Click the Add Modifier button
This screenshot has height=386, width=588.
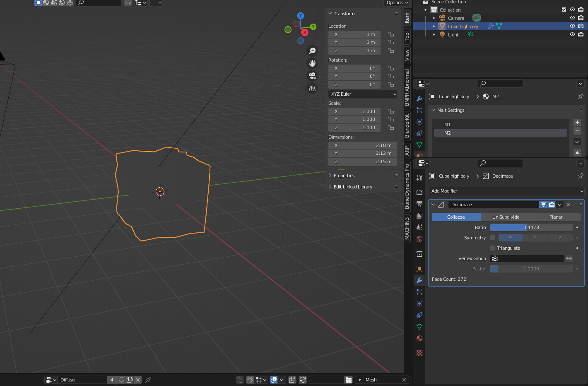pos(506,191)
